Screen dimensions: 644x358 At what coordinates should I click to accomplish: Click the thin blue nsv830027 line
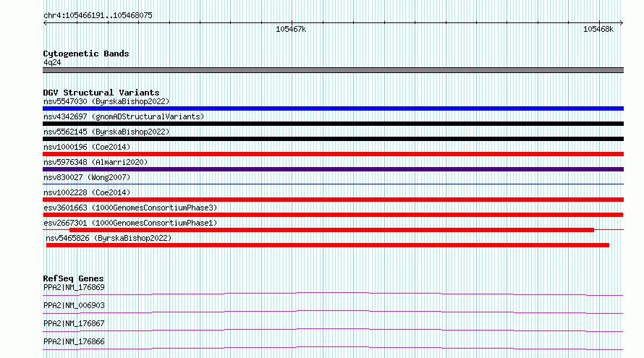(333, 184)
